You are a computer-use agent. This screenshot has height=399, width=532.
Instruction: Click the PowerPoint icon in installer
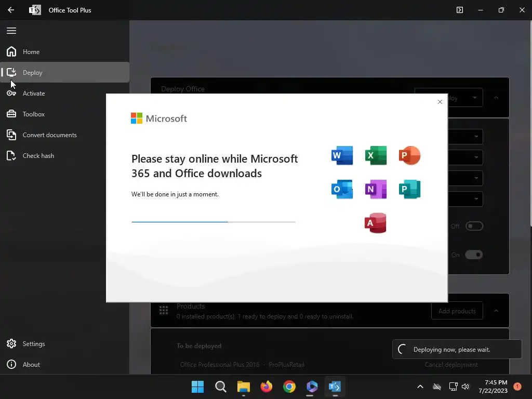pos(409,155)
